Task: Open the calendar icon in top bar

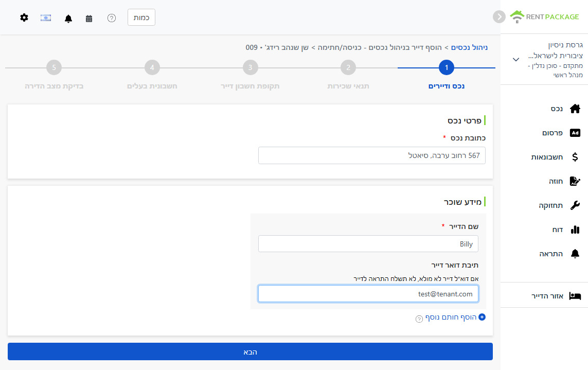Action: [89, 19]
